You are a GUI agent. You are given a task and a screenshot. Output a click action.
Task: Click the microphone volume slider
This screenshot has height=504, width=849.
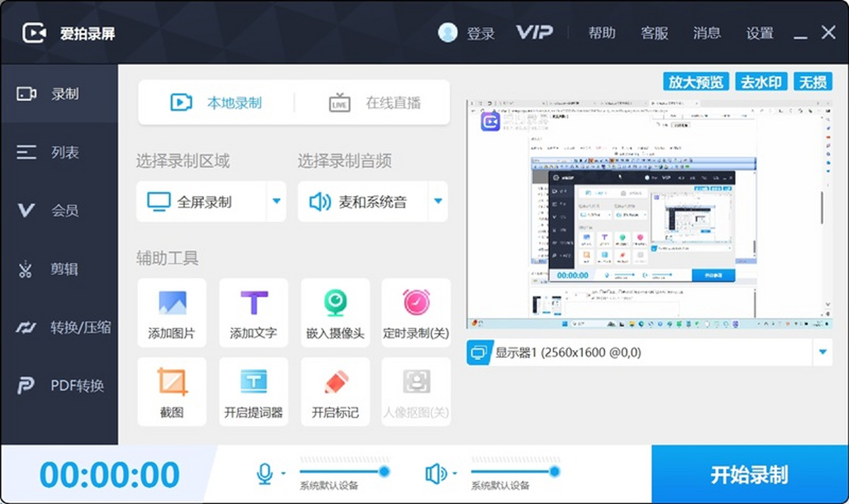pyautogui.click(x=344, y=471)
